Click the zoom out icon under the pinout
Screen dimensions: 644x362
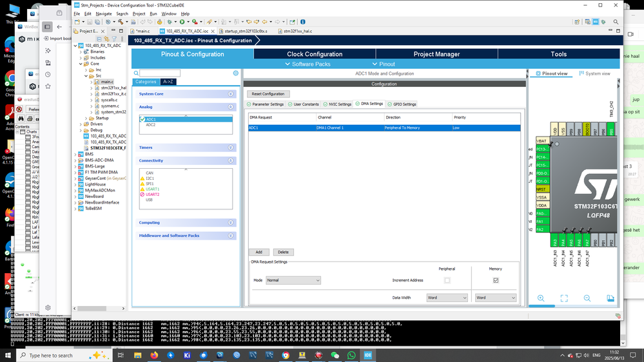[587, 298]
